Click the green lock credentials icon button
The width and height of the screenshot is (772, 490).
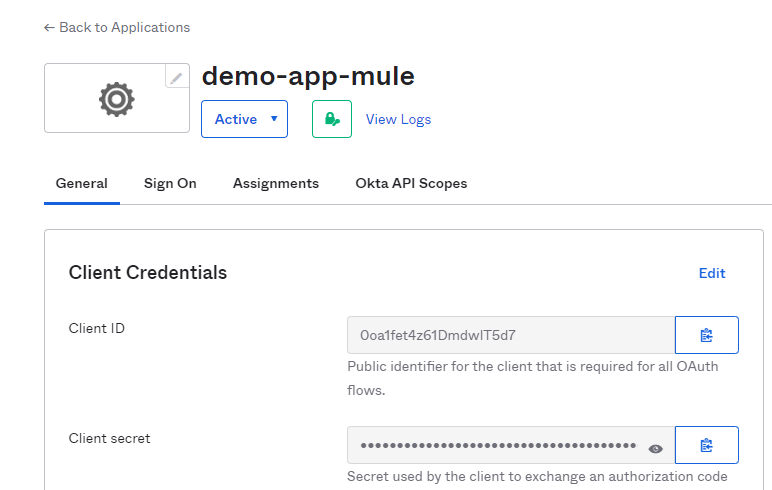(332, 119)
